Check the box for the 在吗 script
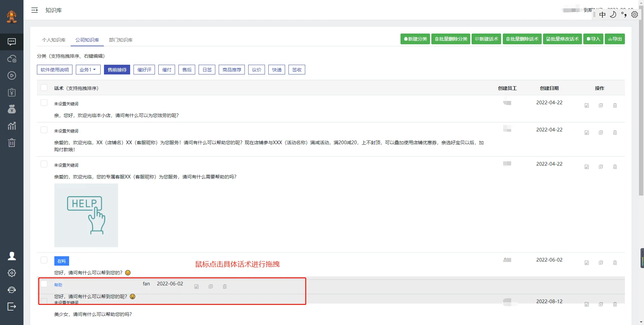Image resolution: width=644 pixels, height=325 pixels. click(44, 260)
